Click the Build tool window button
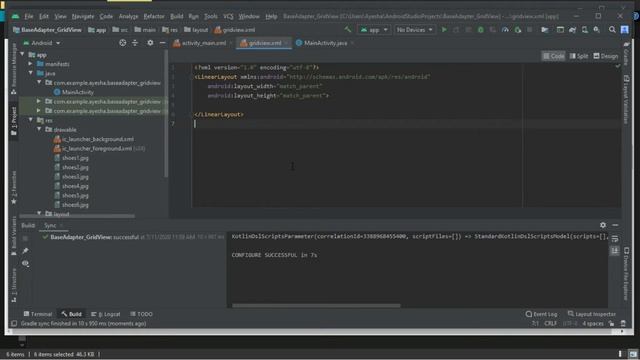Viewport: 640px width, 360px height. [72, 314]
